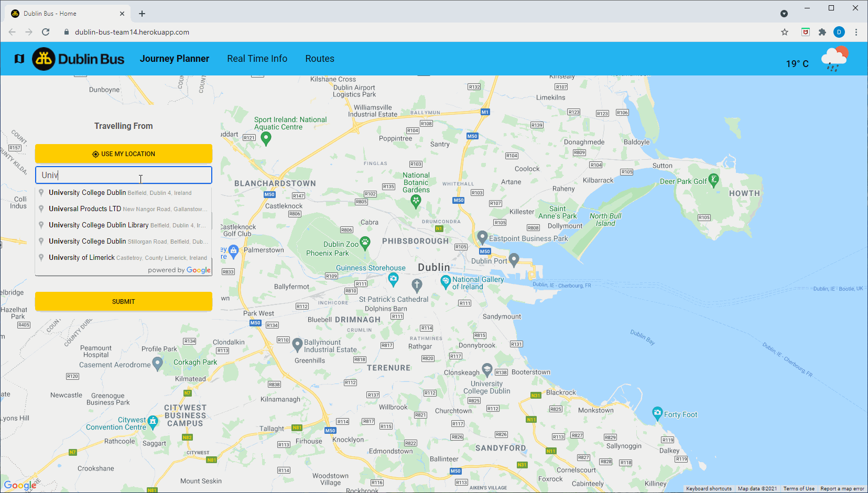868x493 pixels.
Task: Click the Google logo on map
Action: click(x=20, y=485)
